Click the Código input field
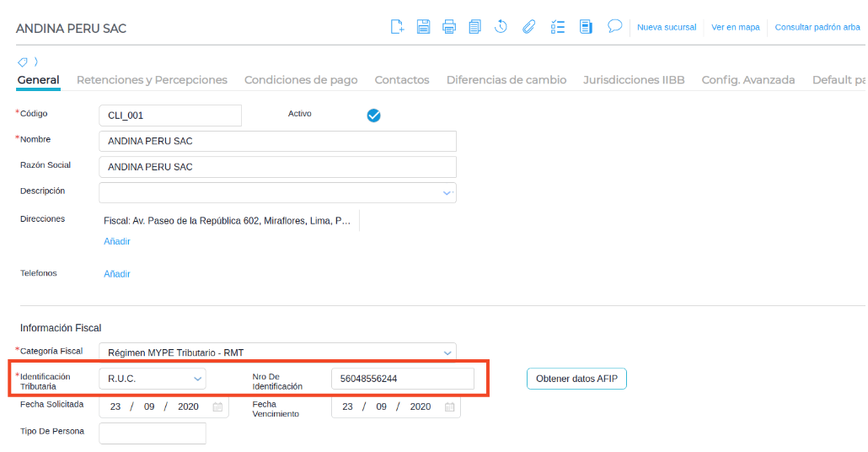This screenshot has width=868, height=452. click(170, 116)
